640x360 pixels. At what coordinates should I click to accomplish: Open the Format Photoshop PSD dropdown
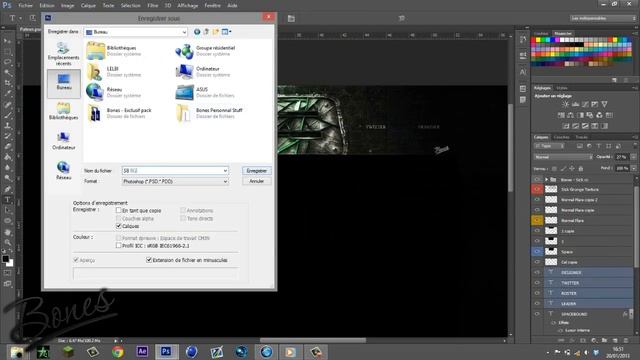(x=175, y=181)
